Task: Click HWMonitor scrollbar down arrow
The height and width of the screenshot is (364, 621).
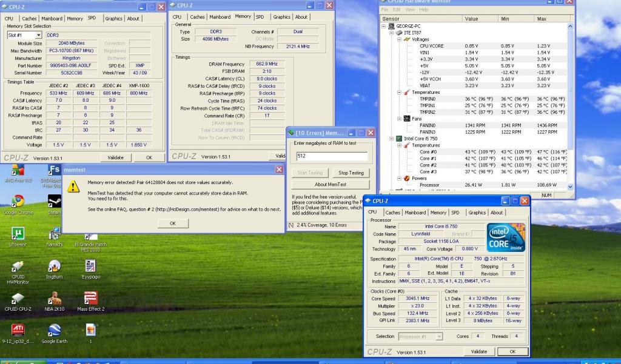Action: [x=570, y=187]
